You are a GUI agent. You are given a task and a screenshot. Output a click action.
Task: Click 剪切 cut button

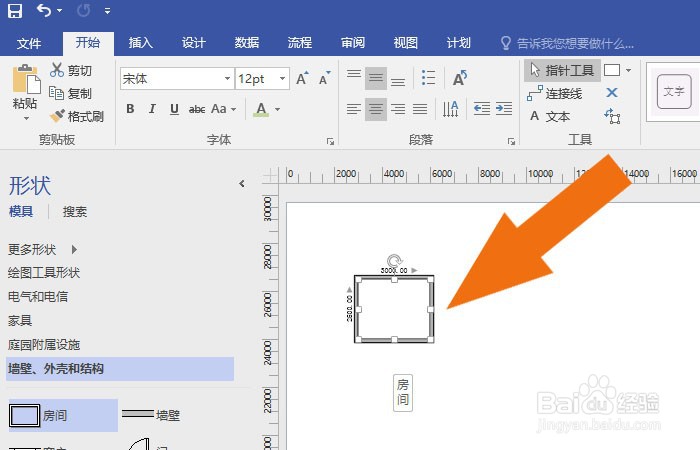point(71,70)
